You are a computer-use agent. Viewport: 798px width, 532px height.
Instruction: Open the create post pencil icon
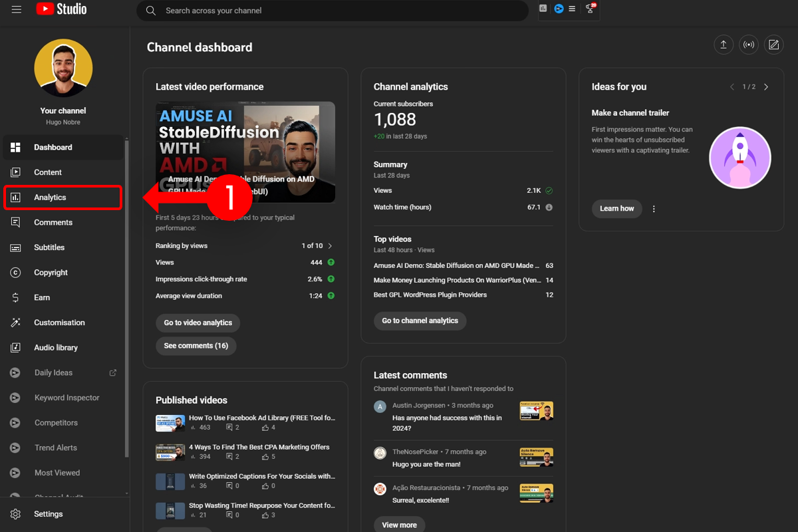774,45
